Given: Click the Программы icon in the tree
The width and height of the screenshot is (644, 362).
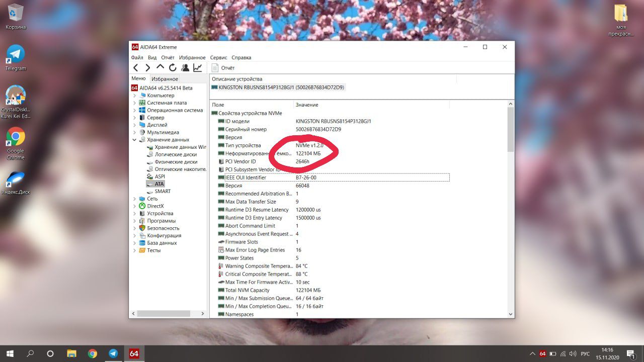Looking at the screenshot, I should 142,221.
